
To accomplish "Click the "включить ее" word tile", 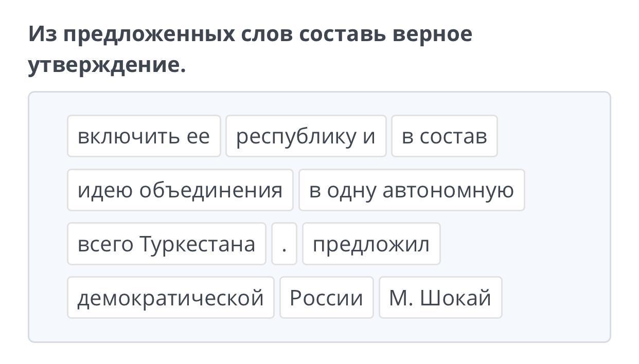I will coord(144,136).
